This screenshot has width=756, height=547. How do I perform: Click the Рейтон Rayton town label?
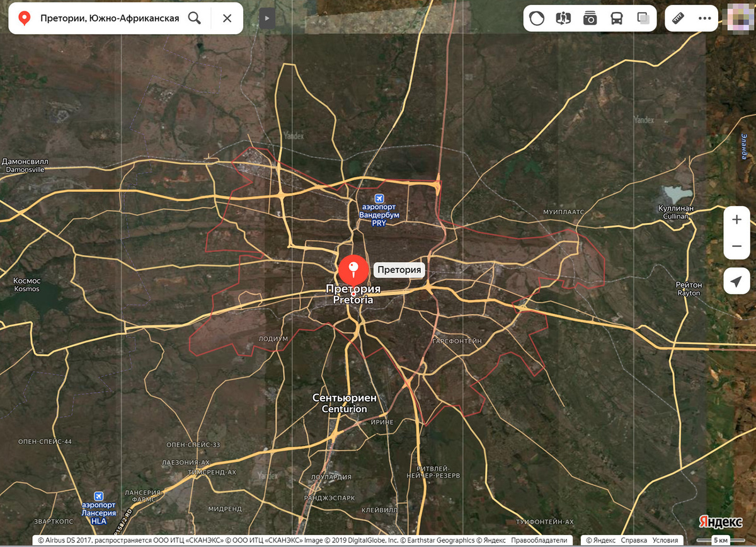(689, 289)
